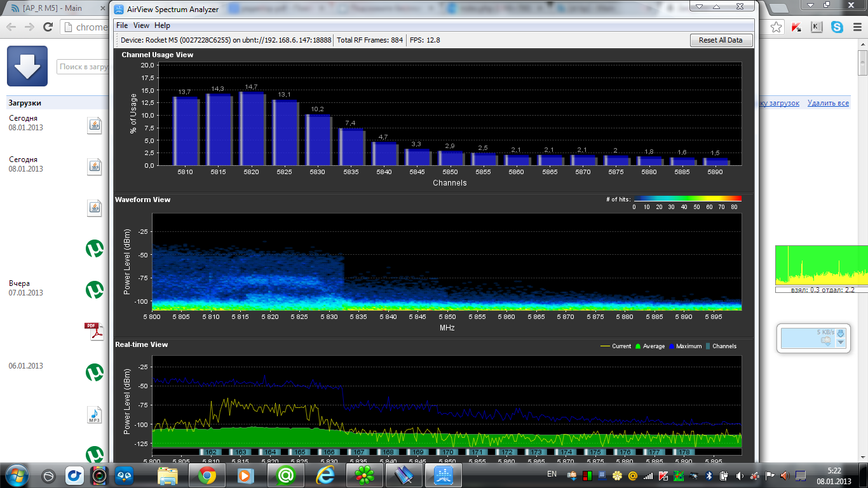Image resolution: width=868 pixels, height=488 pixels.
Task: Open the File menu in AirView
Action: coord(122,25)
